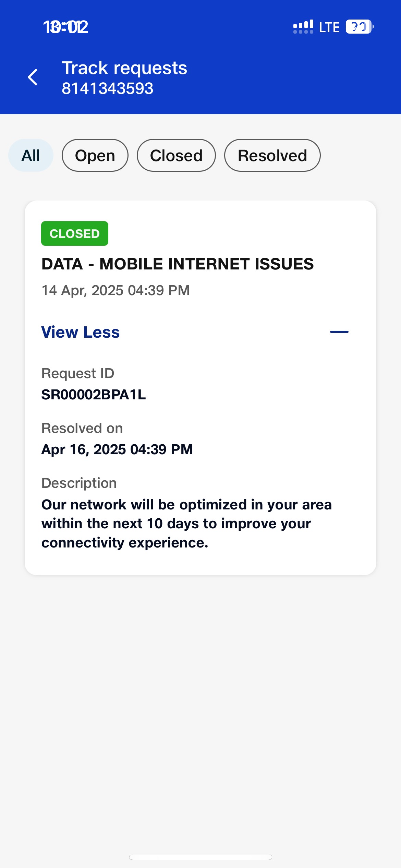Screen dimensions: 401x868
Task: Tap the Data - Mobile Internet Issues heading
Action: pos(178,264)
